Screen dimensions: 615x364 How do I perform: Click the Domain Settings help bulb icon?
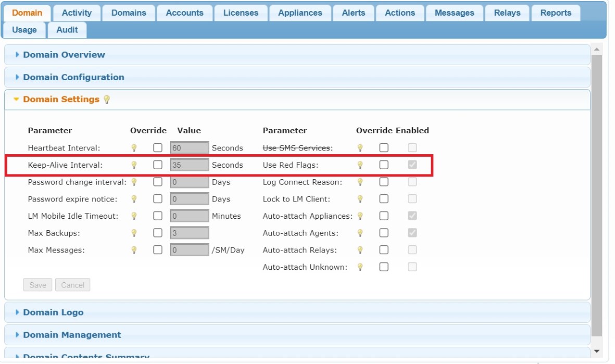pos(107,99)
